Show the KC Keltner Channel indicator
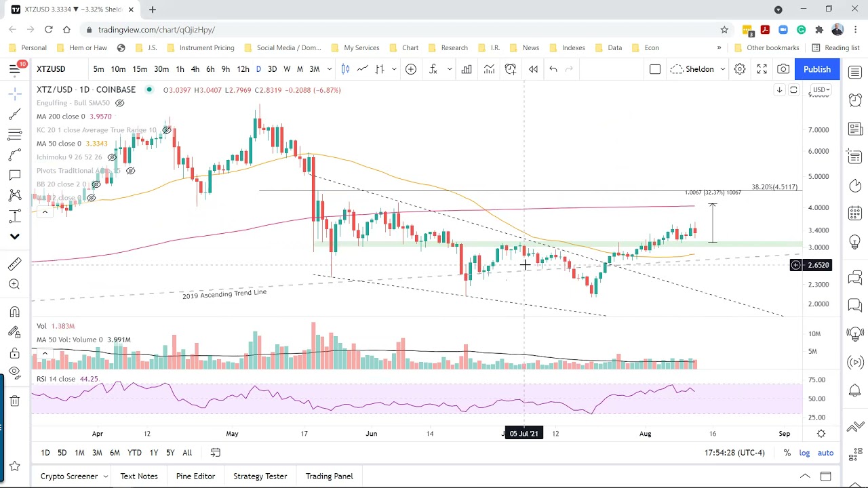This screenshot has height=488, width=868. tap(167, 130)
